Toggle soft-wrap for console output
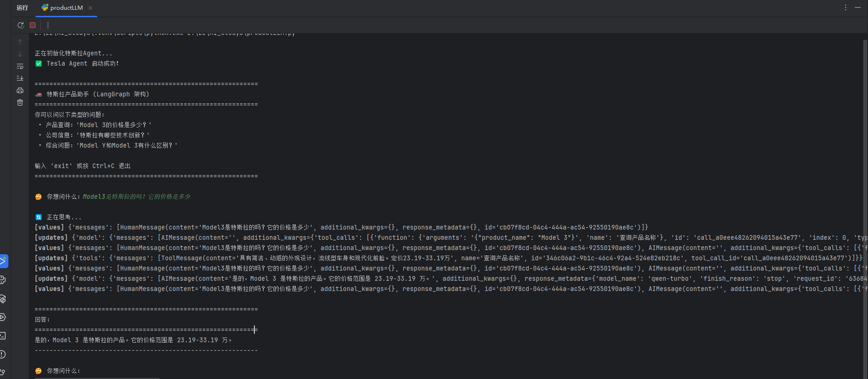This screenshot has height=379, width=868. click(20, 66)
